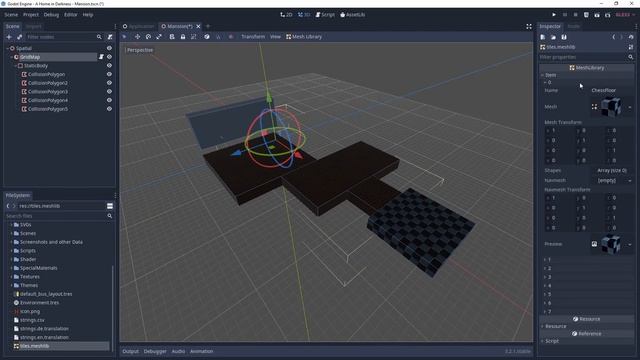
Task: Switch to the Script workspace
Action: point(325,15)
